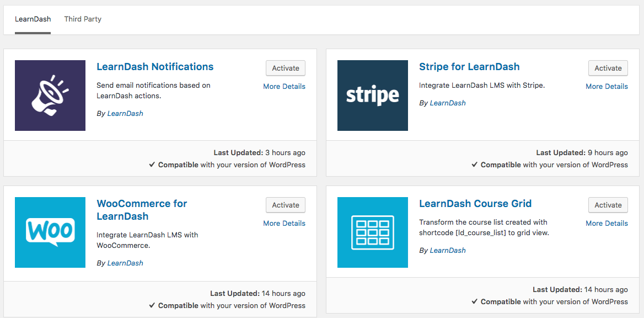Open More Details for Stripe for LearnDash

click(607, 86)
